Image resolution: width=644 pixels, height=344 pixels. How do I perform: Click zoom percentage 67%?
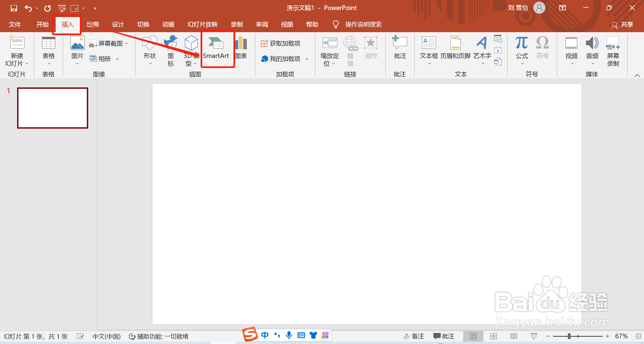coord(621,336)
